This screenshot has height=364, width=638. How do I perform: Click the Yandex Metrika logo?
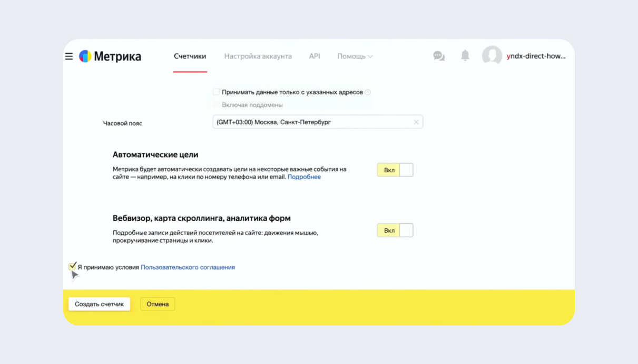[110, 56]
